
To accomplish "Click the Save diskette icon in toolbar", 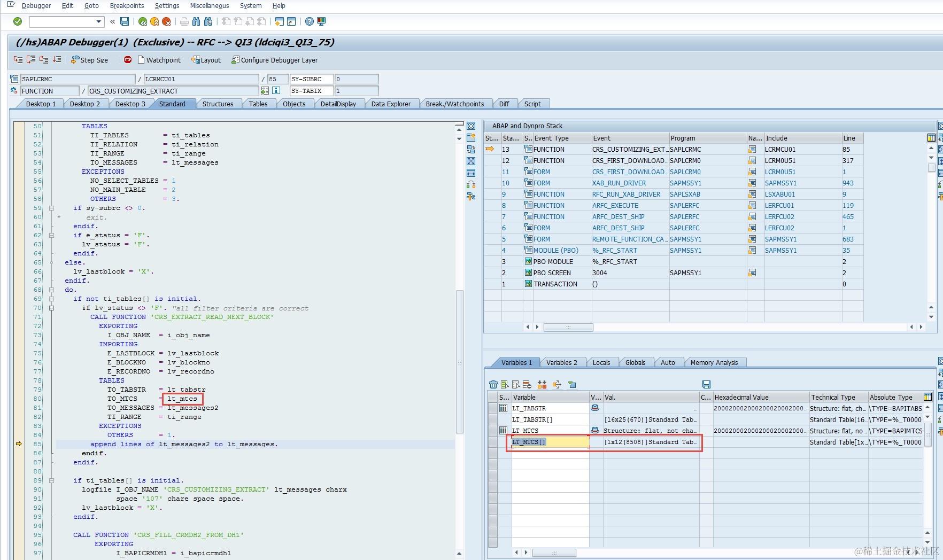I will 125,21.
